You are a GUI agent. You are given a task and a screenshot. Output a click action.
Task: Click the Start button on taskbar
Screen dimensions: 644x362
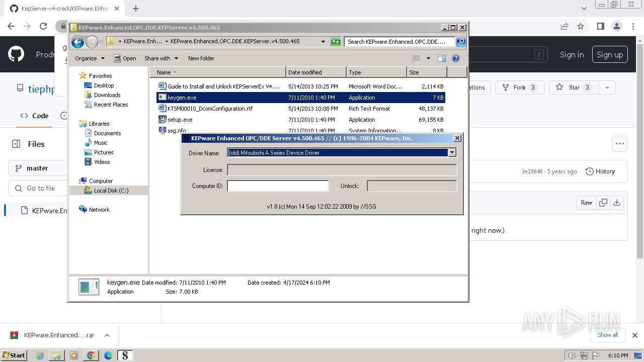[x=14, y=355]
